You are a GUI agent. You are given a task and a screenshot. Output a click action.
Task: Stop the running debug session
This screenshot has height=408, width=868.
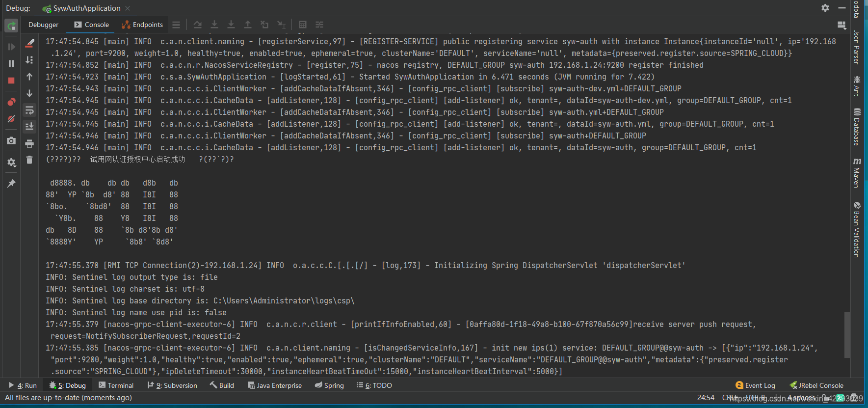coord(11,81)
